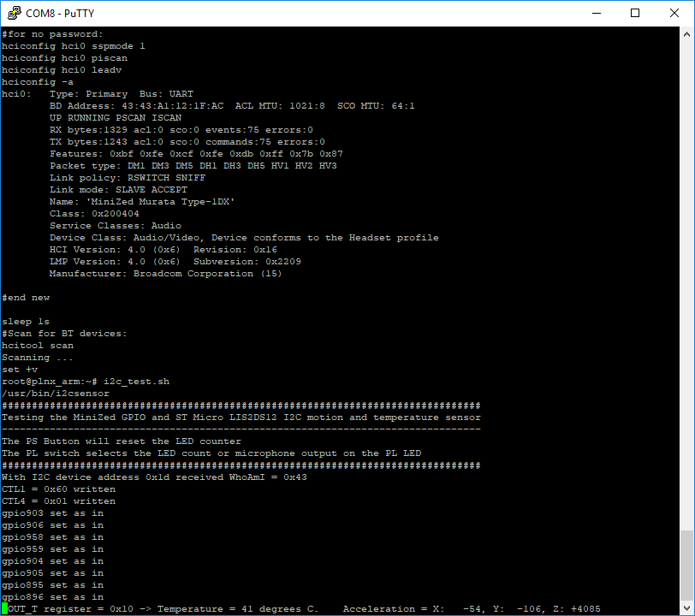Click the Features hex values line
Viewport: 695px width, 616px height.
tap(196, 154)
